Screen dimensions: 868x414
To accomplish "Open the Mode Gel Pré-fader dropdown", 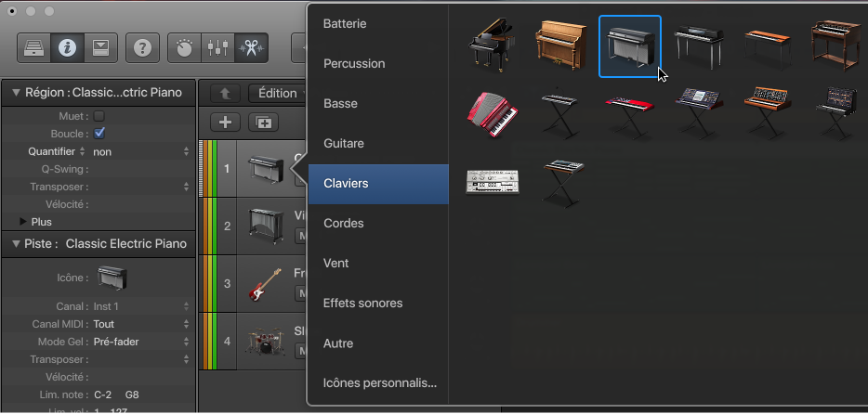I will point(141,342).
